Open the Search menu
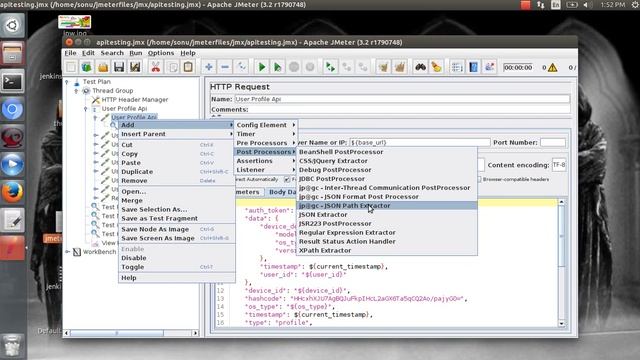 coord(112,53)
